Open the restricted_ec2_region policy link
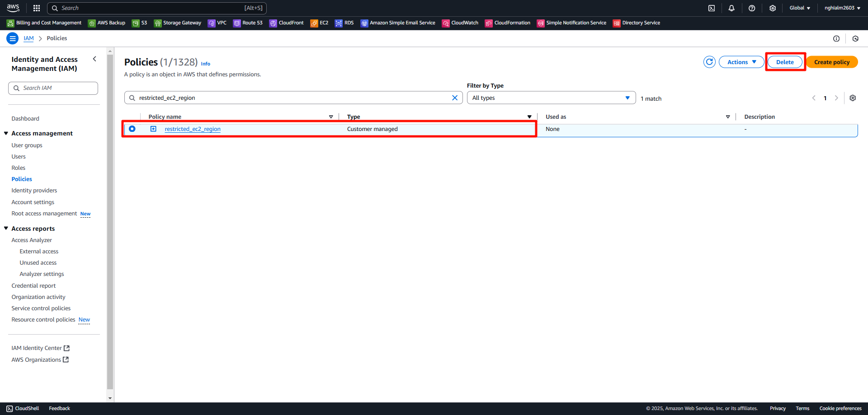This screenshot has height=415, width=868. point(193,129)
